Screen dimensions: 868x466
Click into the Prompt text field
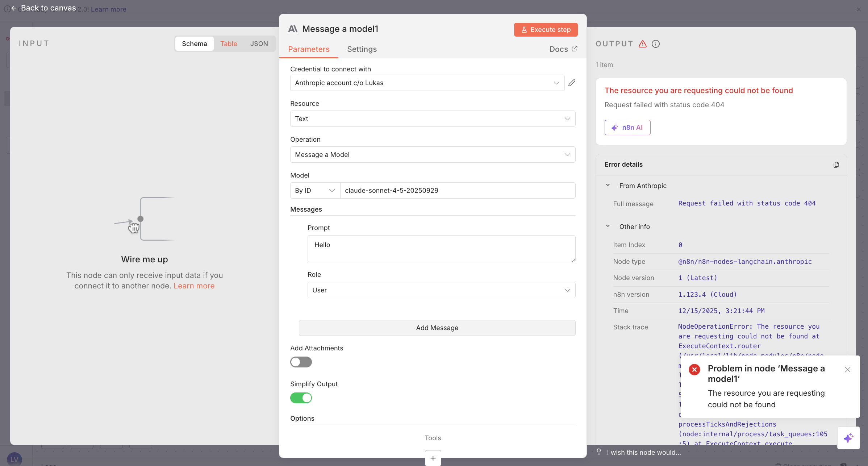point(441,249)
